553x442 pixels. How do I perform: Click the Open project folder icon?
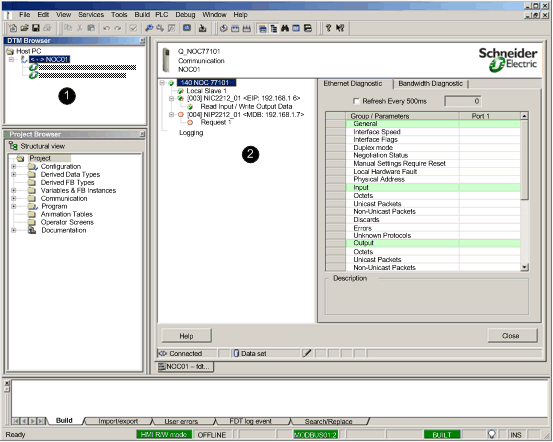click(24, 28)
